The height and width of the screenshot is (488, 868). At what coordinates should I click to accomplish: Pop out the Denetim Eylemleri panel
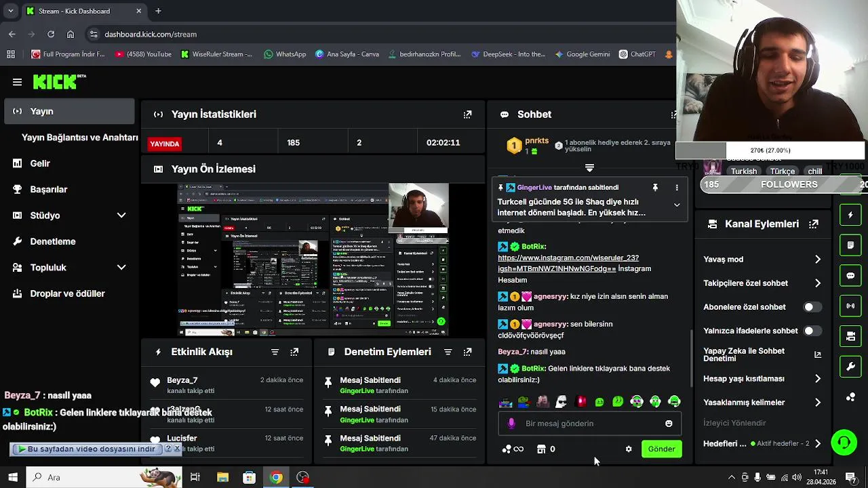pyautogui.click(x=467, y=352)
